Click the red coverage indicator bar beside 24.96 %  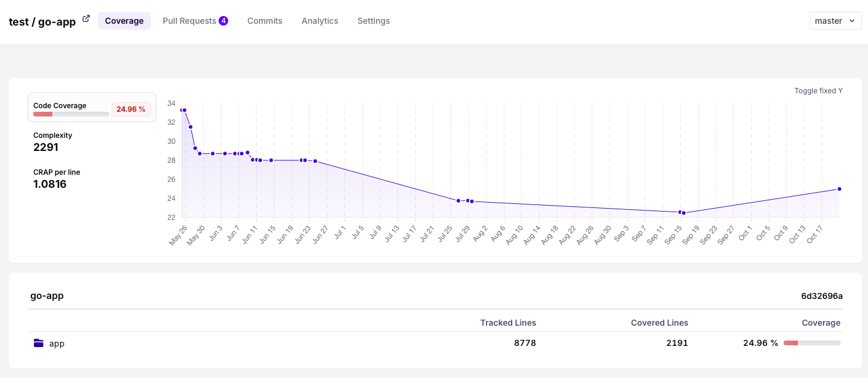coord(42,114)
